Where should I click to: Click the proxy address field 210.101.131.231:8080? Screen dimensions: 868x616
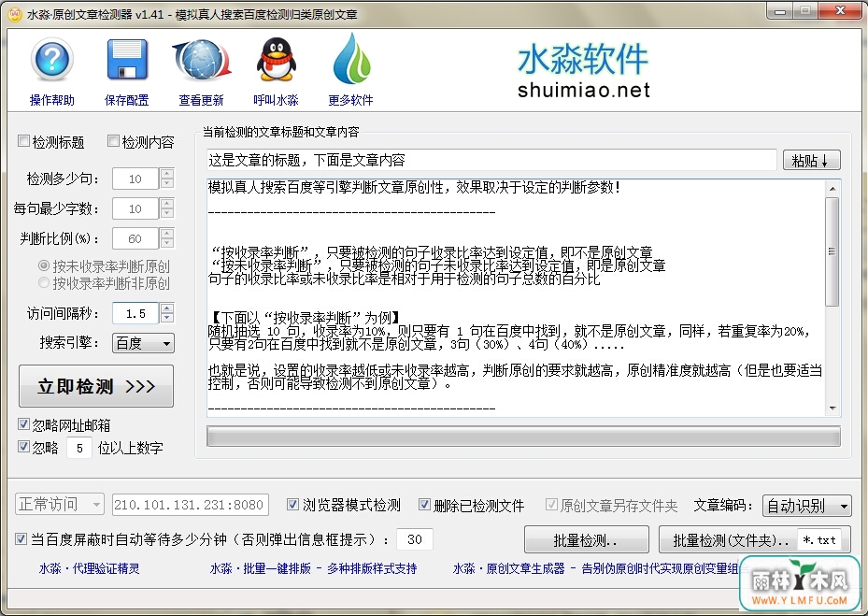[191, 505]
